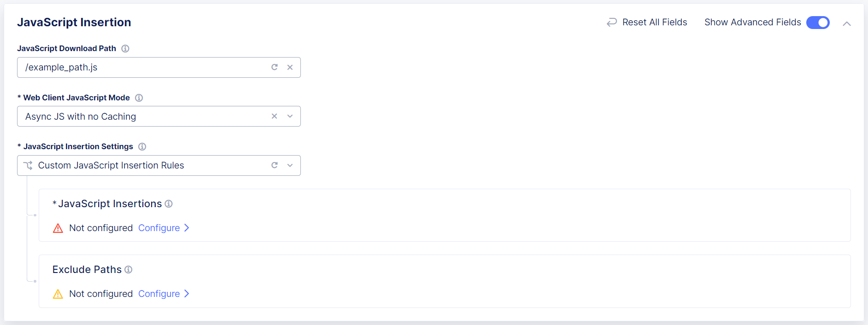This screenshot has width=868, height=325.
Task: Click the yellow warning icon under Exclude Paths
Action: click(58, 294)
